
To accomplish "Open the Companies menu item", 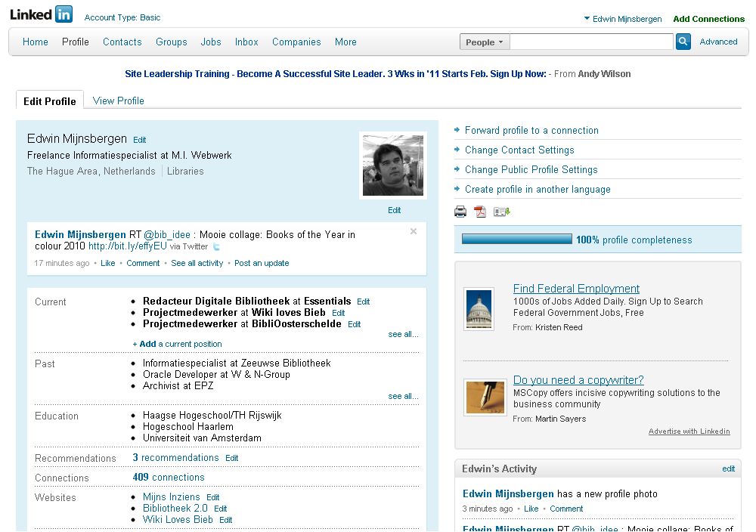I will tap(296, 42).
